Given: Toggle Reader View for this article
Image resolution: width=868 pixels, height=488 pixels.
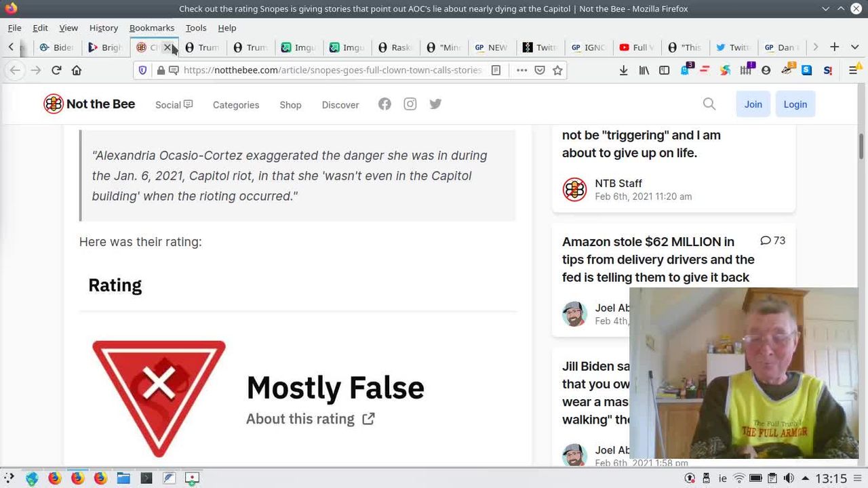Looking at the screenshot, I should pyautogui.click(x=496, y=70).
